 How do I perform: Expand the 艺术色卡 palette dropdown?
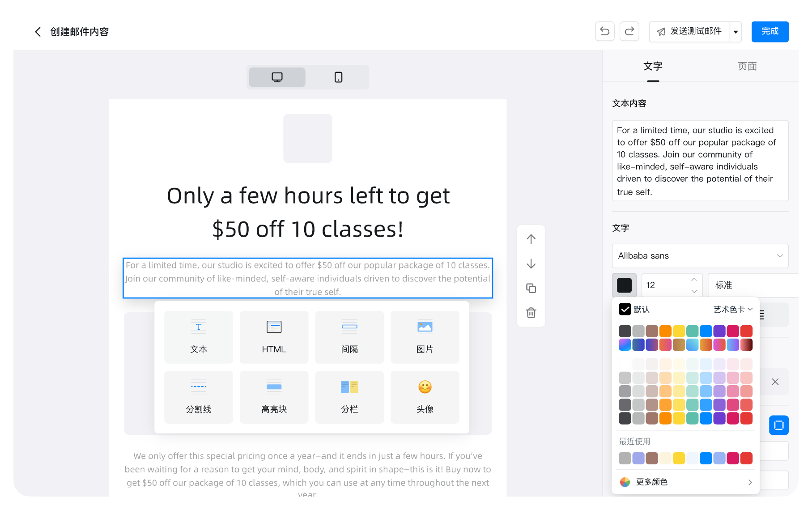pyautogui.click(x=733, y=310)
